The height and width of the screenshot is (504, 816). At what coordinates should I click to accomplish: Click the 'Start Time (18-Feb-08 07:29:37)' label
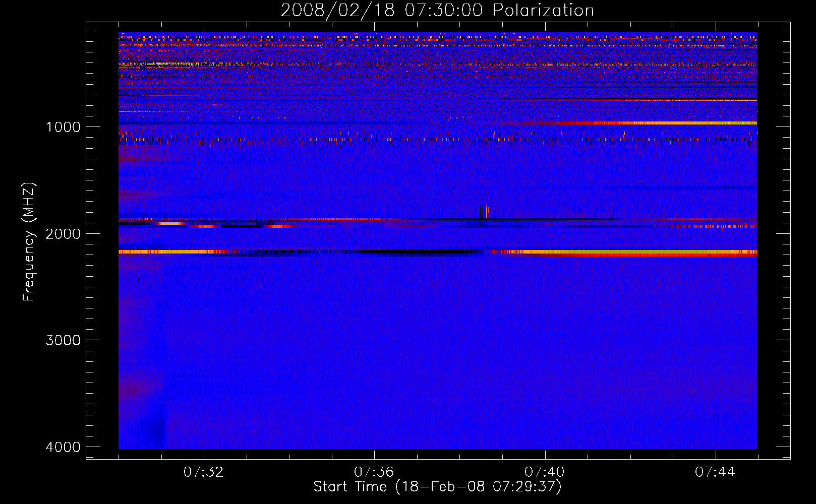(x=437, y=487)
